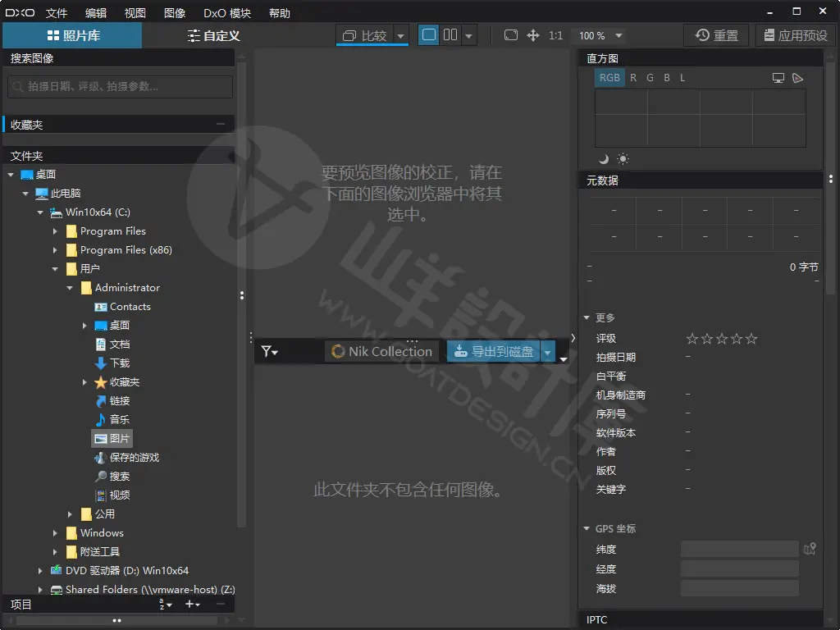840x630 pixels.
Task: Collapse the GPS 坐标 section
Action: coord(587,529)
